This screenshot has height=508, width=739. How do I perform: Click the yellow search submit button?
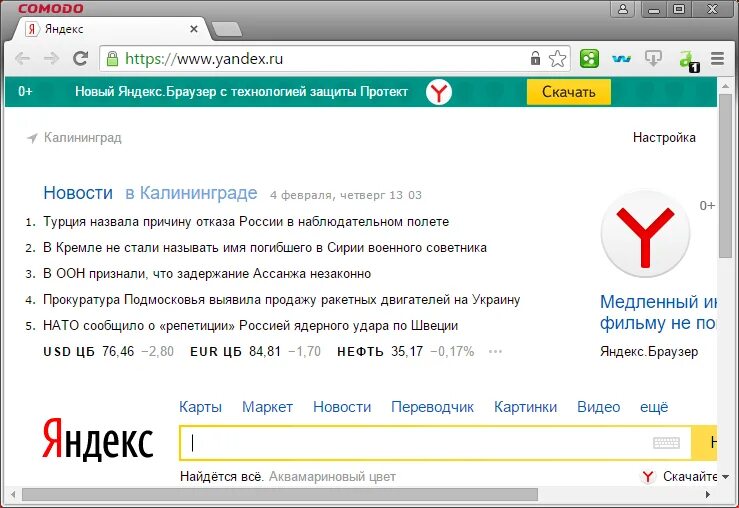704,443
